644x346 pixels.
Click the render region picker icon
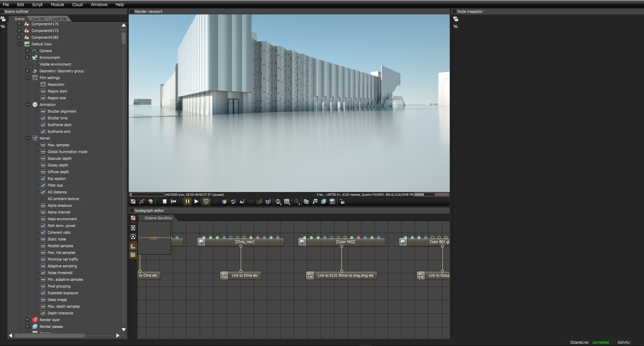[259, 202]
